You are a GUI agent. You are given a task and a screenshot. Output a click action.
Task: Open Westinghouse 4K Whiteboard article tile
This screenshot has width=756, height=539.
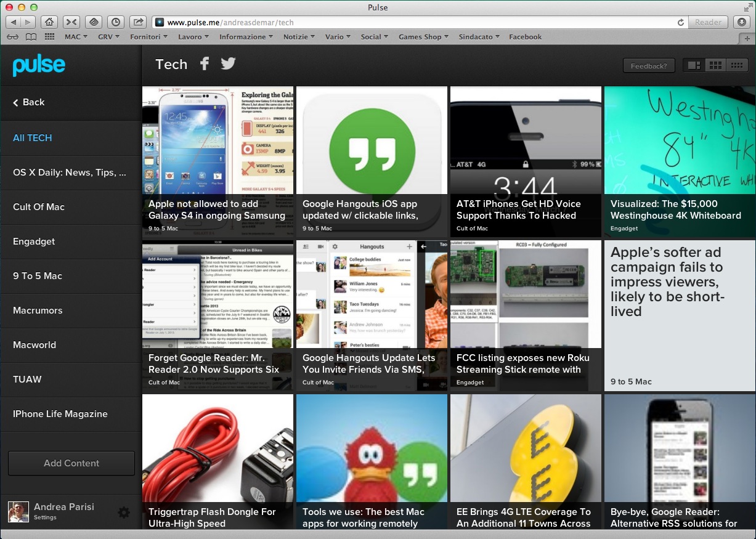pos(680,162)
